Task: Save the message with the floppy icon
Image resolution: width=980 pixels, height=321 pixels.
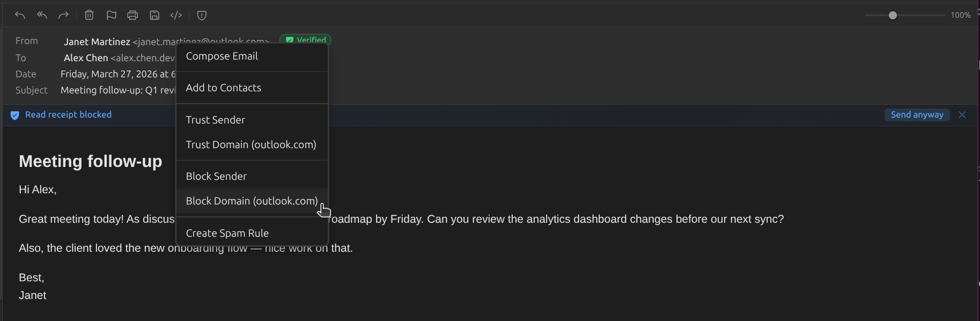Action: tap(154, 15)
